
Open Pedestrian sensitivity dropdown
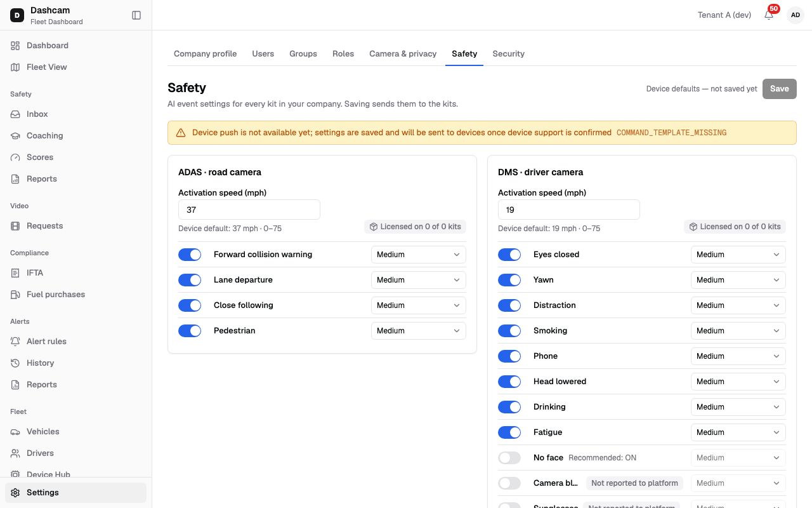coord(419,331)
